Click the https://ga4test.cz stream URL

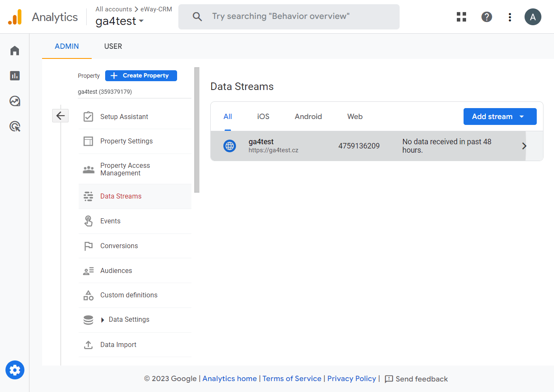click(x=273, y=150)
